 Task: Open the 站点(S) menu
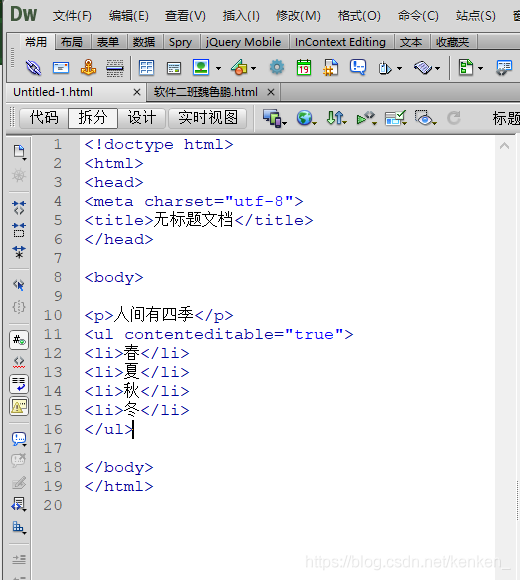point(476,16)
